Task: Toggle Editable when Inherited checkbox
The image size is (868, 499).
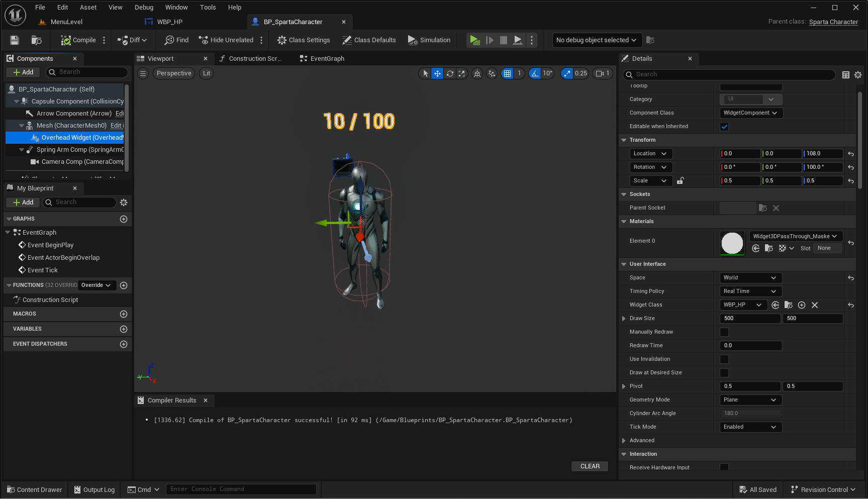Action: [x=724, y=127]
